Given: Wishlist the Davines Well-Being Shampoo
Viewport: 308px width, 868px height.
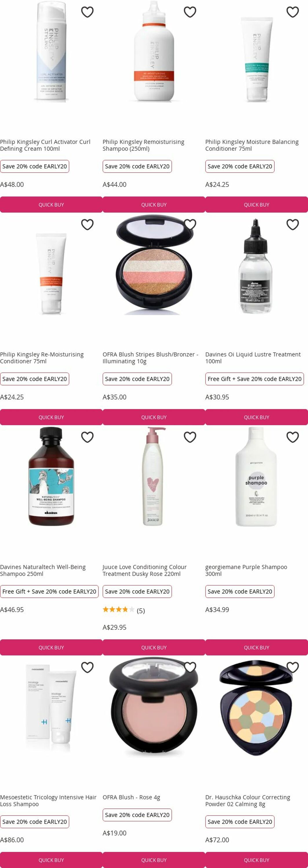Looking at the screenshot, I should click(x=88, y=437).
